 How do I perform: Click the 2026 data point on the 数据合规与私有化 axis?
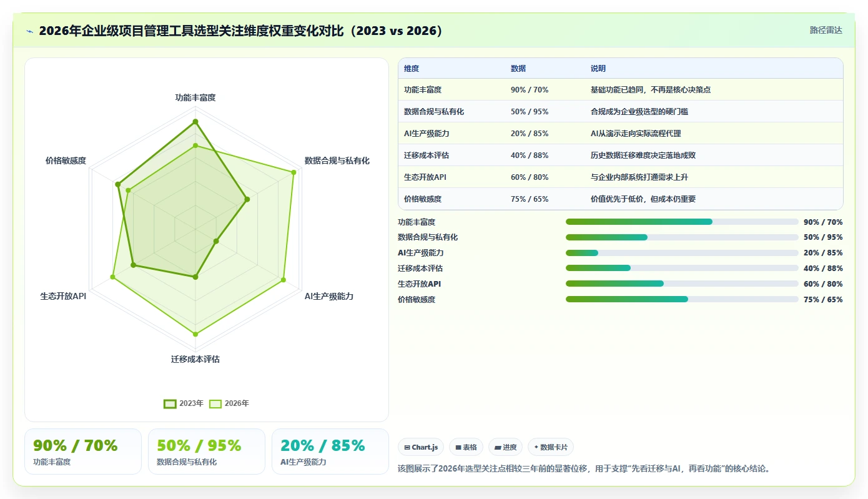pyautogui.click(x=293, y=172)
